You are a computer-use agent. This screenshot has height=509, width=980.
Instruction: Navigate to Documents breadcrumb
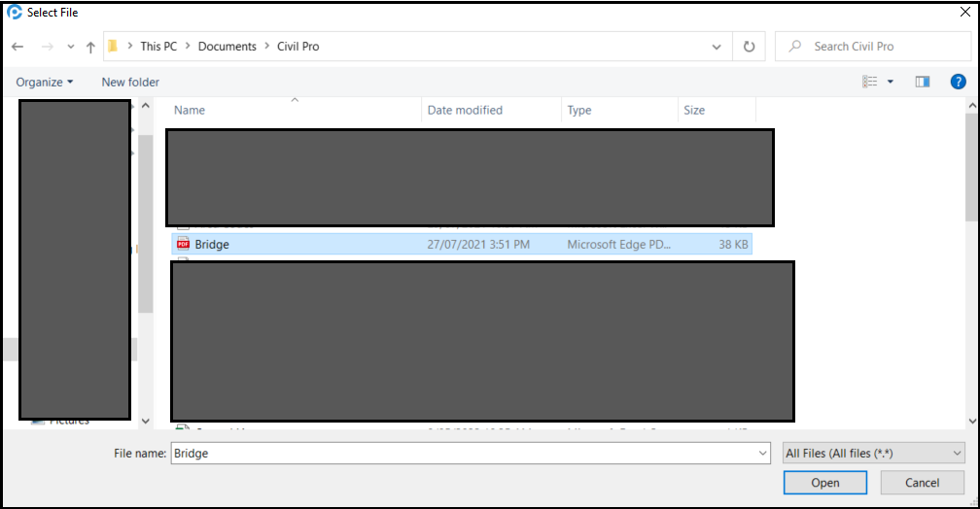(227, 47)
